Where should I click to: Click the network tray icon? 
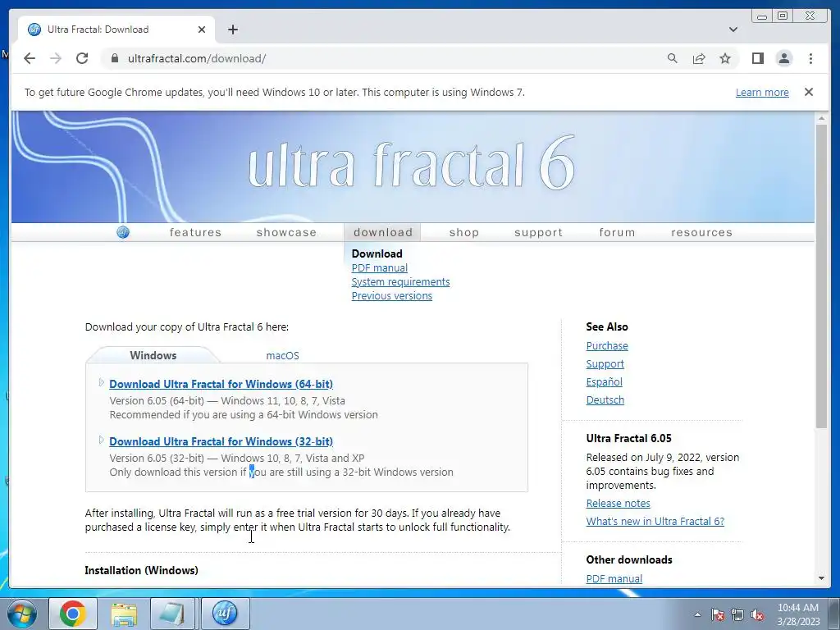737,614
